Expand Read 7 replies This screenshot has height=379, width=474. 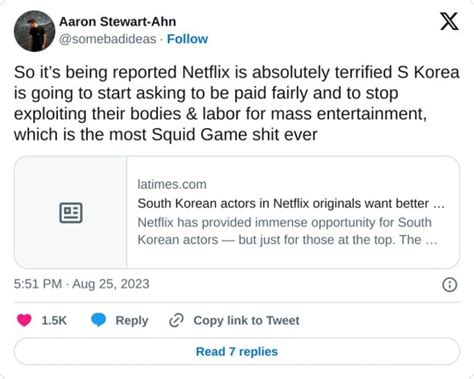pyautogui.click(x=237, y=351)
